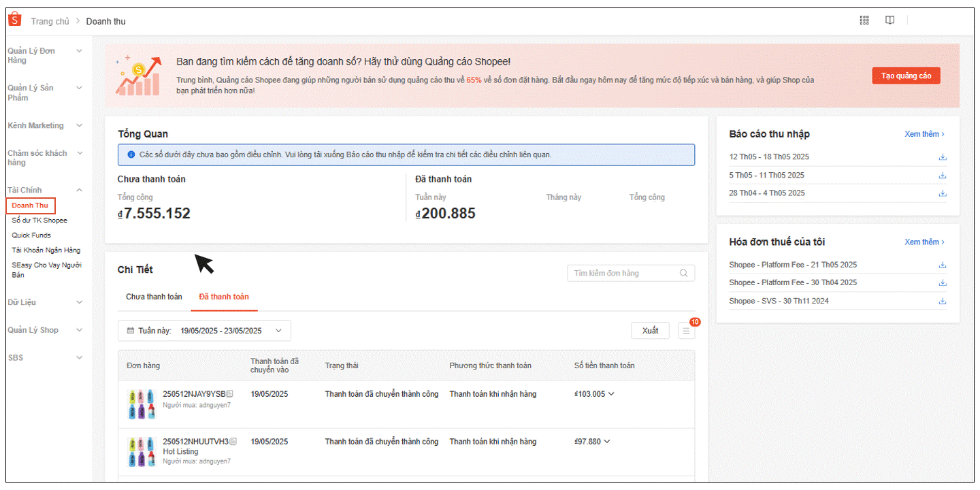Open the help book icon
This screenshot has height=490, width=980.
pyautogui.click(x=889, y=20)
